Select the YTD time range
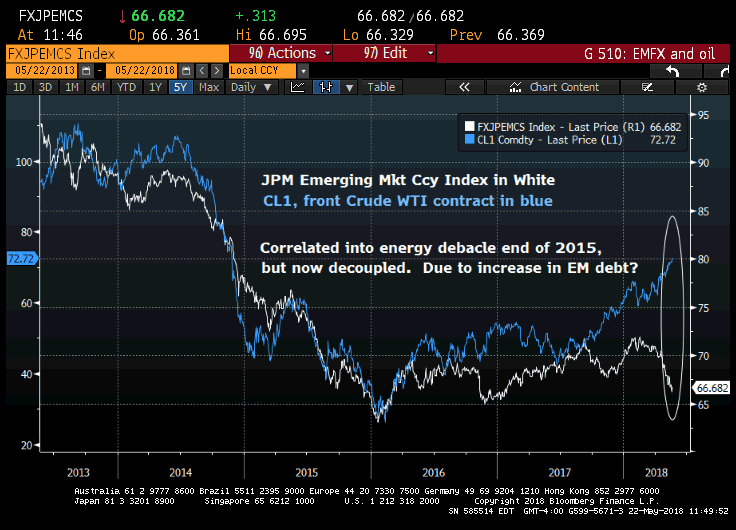Screen dimensions: 736x530 click(x=126, y=87)
